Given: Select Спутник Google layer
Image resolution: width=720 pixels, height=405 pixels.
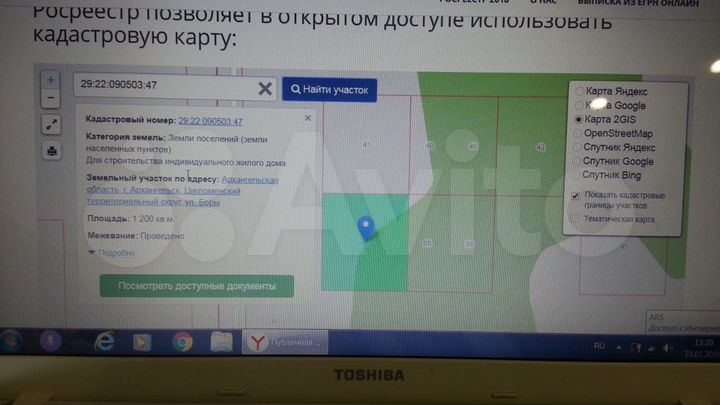Looking at the screenshot, I should click(x=613, y=161).
